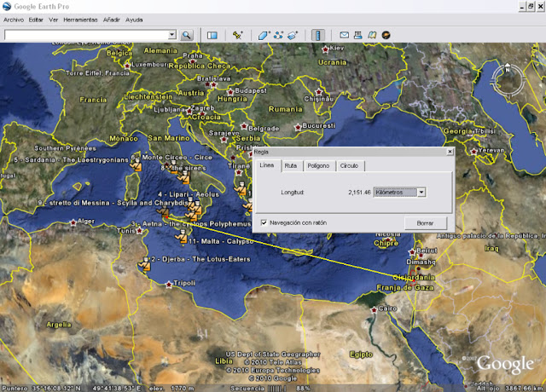Click the Lipari - Aeolus label
This screenshot has height=392, width=546.
(189, 194)
